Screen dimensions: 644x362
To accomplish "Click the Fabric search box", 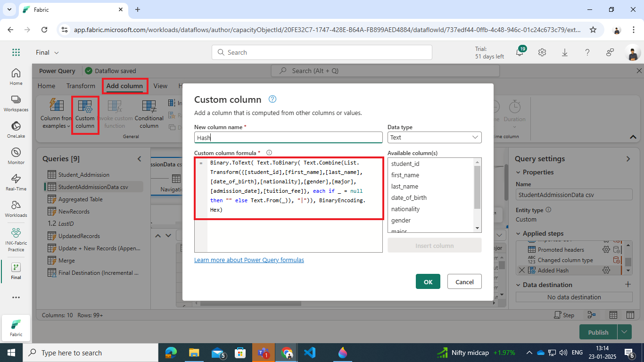I will 322,52.
